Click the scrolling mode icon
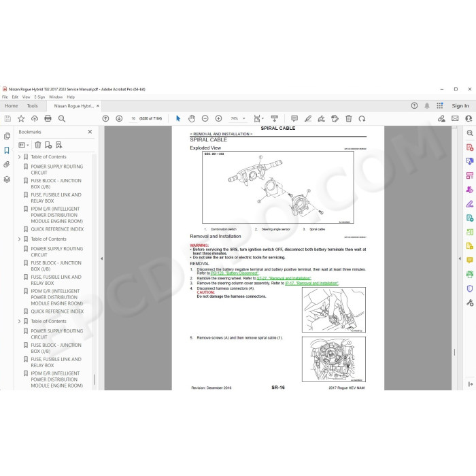The width and height of the screenshot is (476, 476). coord(275,118)
